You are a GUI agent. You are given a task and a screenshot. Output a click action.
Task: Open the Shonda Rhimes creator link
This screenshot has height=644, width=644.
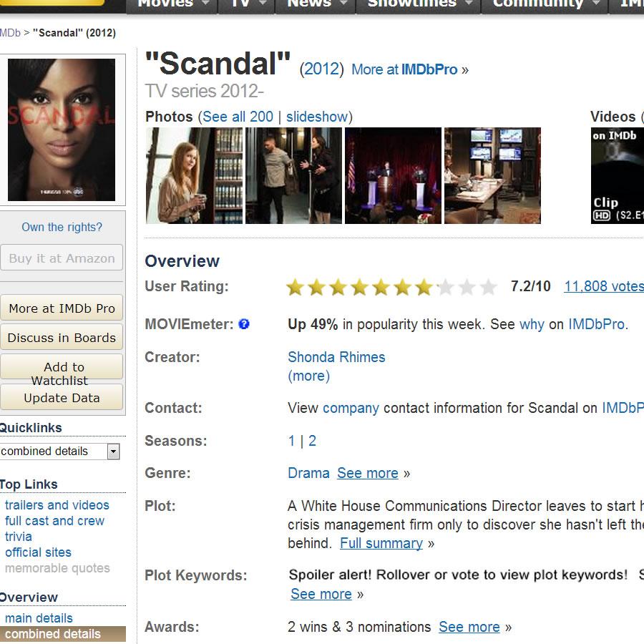[336, 357]
